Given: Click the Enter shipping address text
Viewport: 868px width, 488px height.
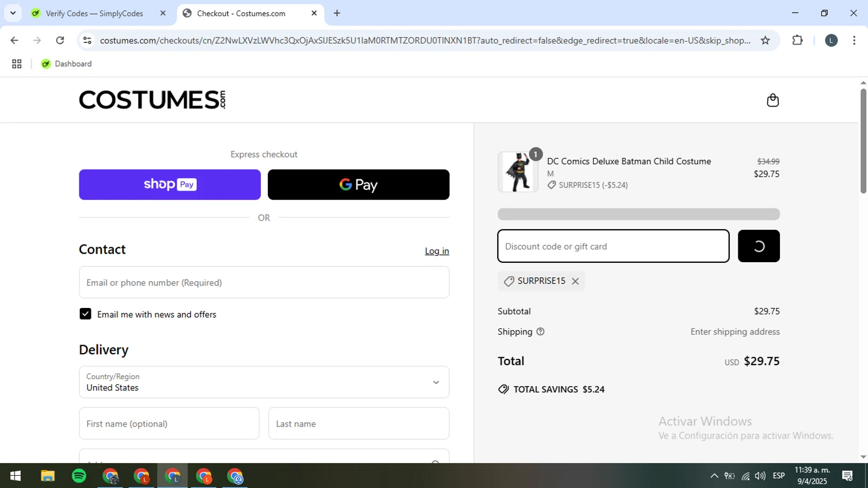Looking at the screenshot, I should pyautogui.click(x=735, y=332).
